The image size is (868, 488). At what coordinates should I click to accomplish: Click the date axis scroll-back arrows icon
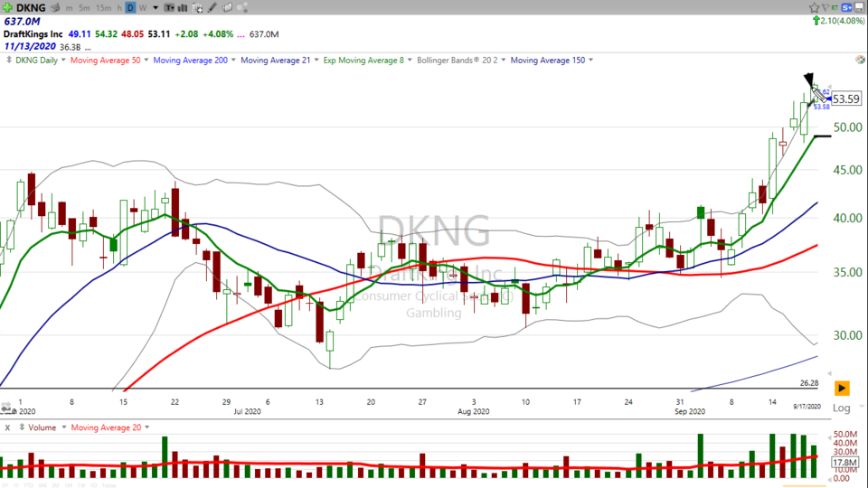[x=6, y=408]
